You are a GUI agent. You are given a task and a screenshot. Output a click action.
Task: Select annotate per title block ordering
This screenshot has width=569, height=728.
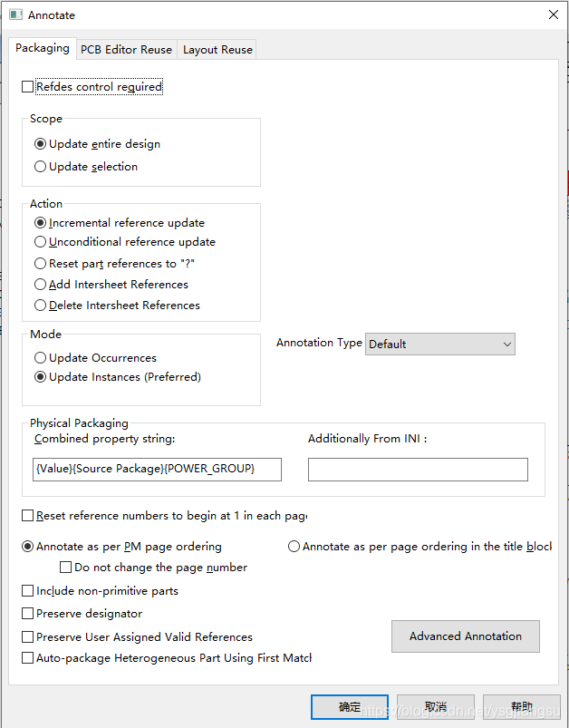coord(294,547)
